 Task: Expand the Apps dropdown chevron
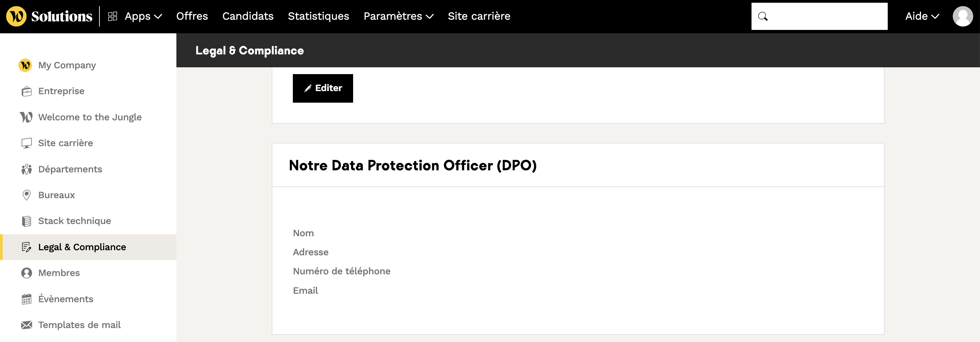click(158, 16)
